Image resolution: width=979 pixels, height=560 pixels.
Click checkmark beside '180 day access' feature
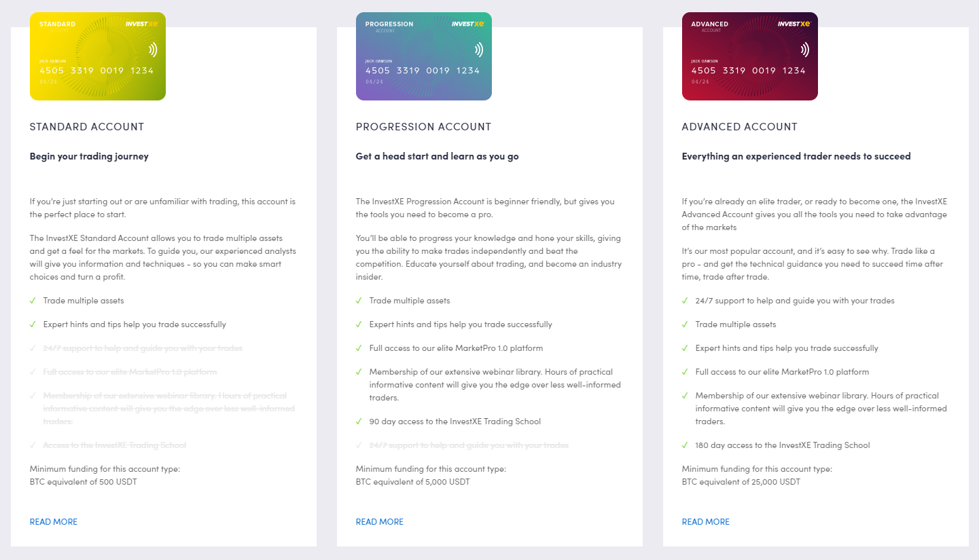coord(685,445)
